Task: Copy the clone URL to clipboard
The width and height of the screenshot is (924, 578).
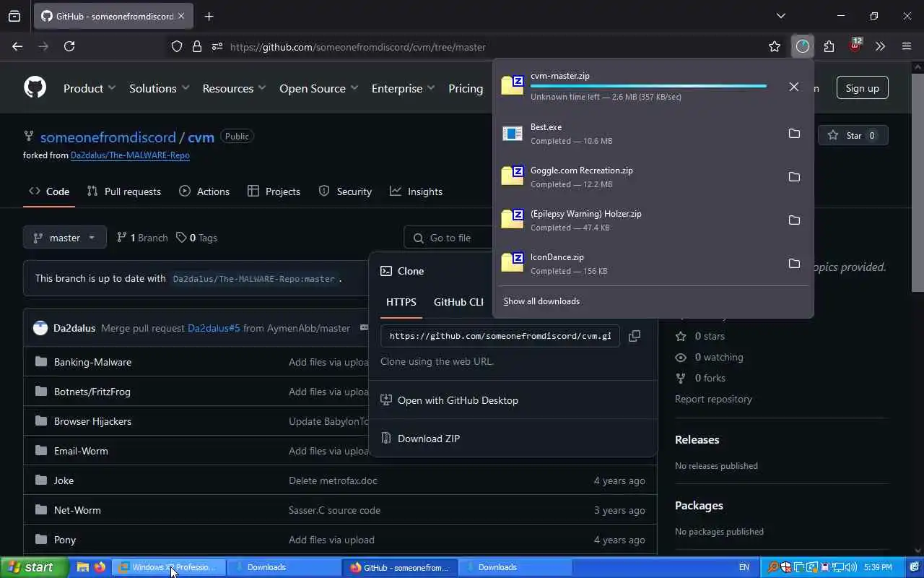Action: click(x=635, y=336)
